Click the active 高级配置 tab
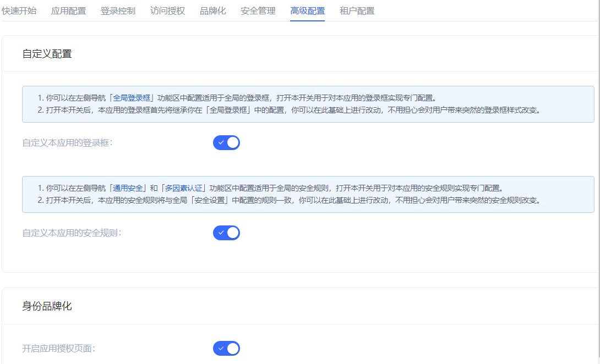 pos(307,10)
